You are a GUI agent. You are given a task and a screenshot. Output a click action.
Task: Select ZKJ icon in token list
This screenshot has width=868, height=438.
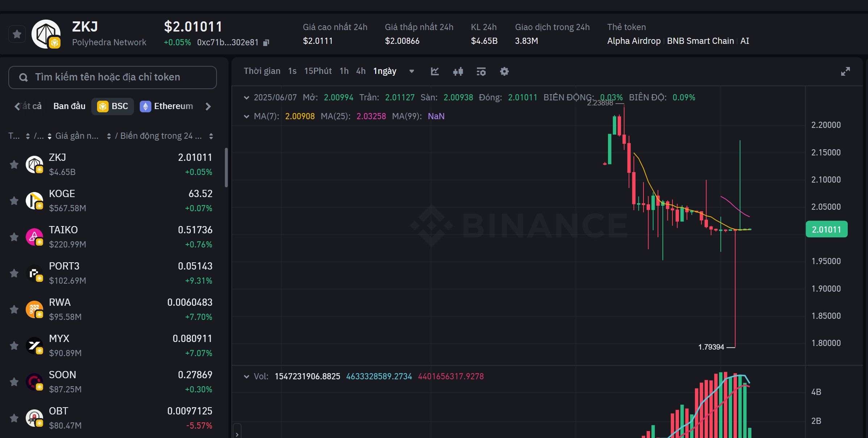34,164
